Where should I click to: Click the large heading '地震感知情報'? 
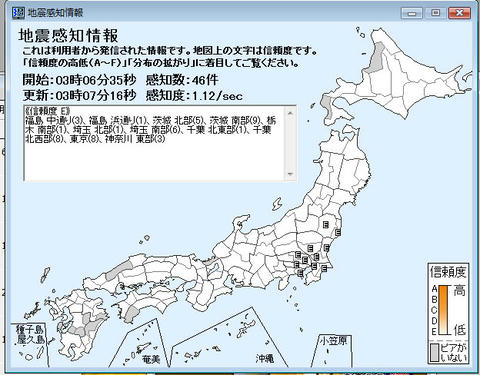coord(68,36)
